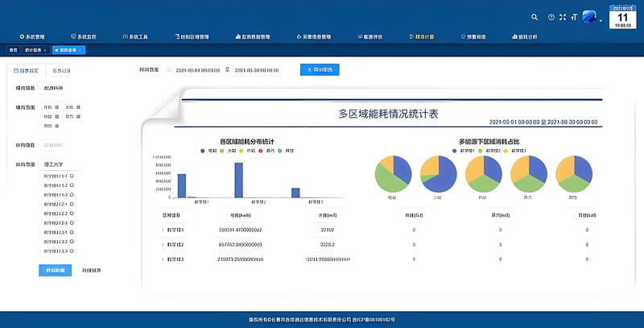Viewport: 644px width, 328px height.
Task: Click the gear icon beside 系统管理
Action: (x=22, y=36)
